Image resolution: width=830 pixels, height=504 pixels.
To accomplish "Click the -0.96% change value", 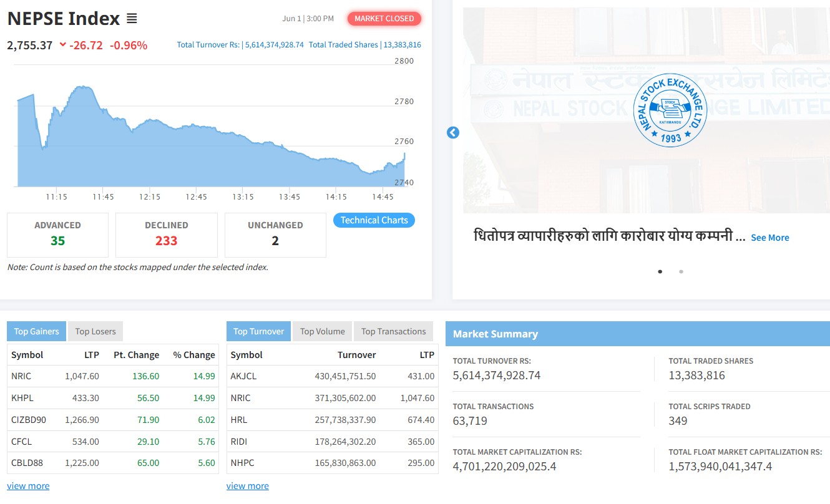I will (129, 45).
